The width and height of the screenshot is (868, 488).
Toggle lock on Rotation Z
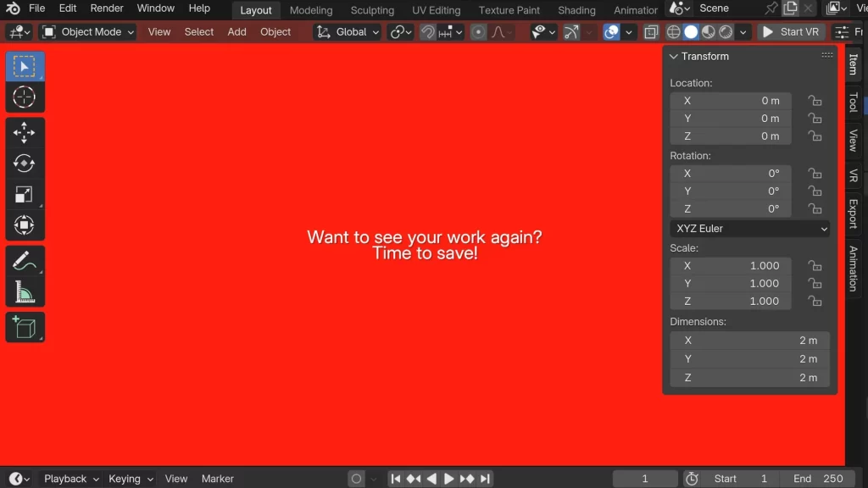(x=815, y=209)
